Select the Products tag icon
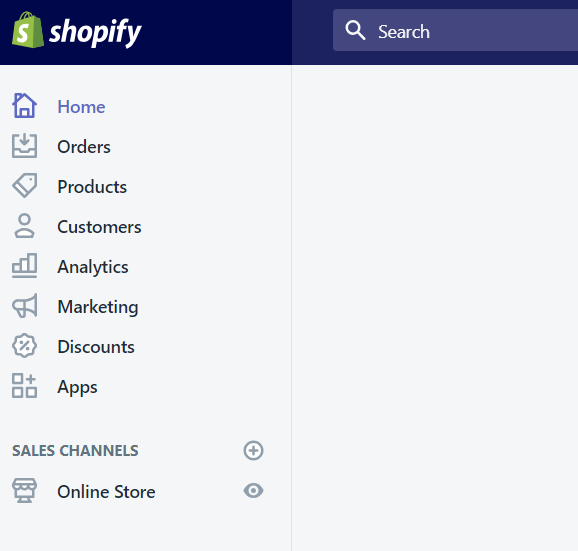Screen dimensions: 578x551 pos(24,186)
